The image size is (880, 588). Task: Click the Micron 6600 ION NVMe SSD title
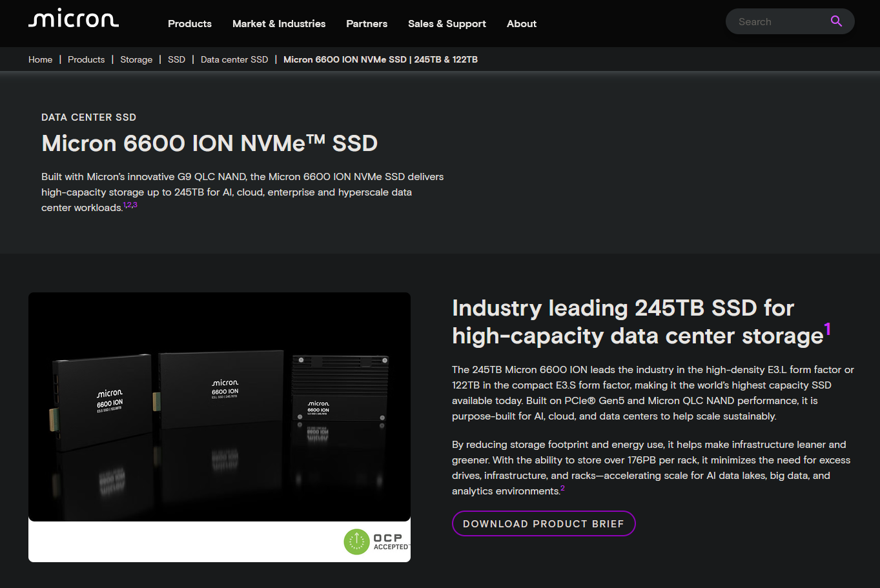pyautogui.click(x=209, y=143)
